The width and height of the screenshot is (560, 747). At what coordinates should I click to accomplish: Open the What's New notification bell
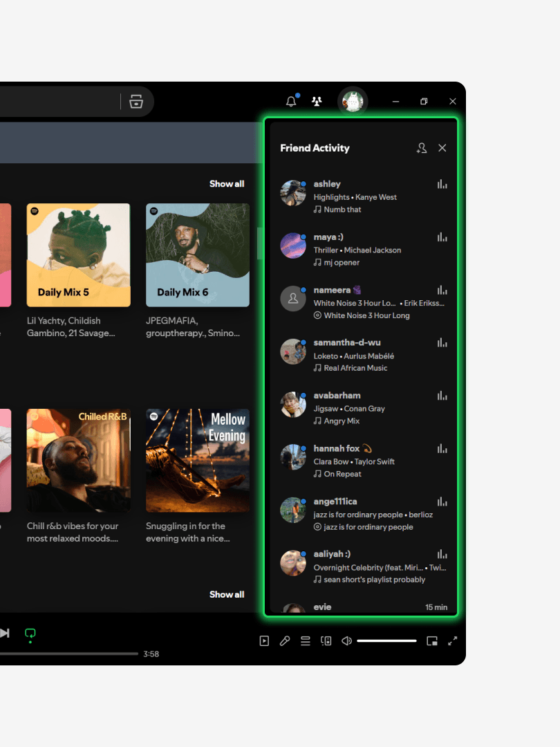[x=291, y=102]
